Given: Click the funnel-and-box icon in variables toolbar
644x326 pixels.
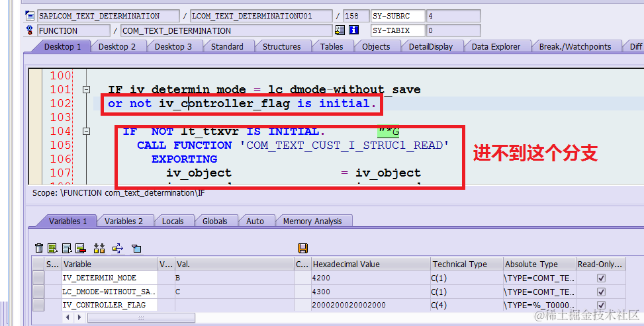Looking at the screenshot, I should 136,248.
